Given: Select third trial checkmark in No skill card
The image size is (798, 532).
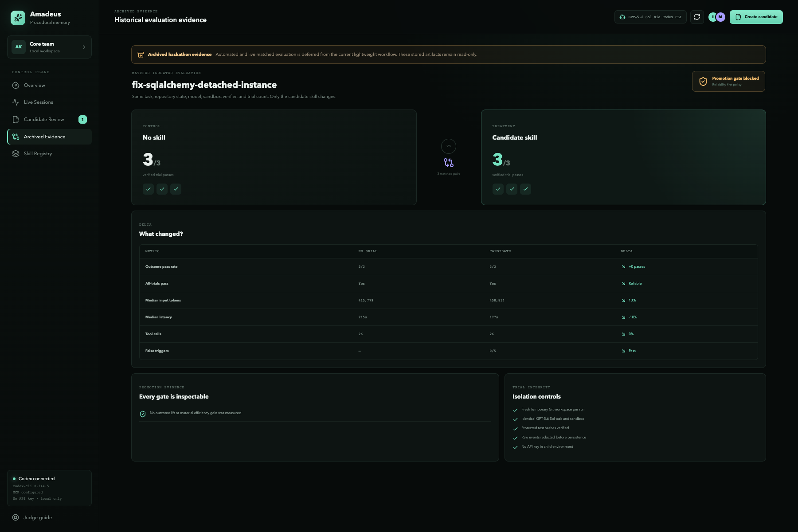Looking at the screenshot, I should pos(176,189).
